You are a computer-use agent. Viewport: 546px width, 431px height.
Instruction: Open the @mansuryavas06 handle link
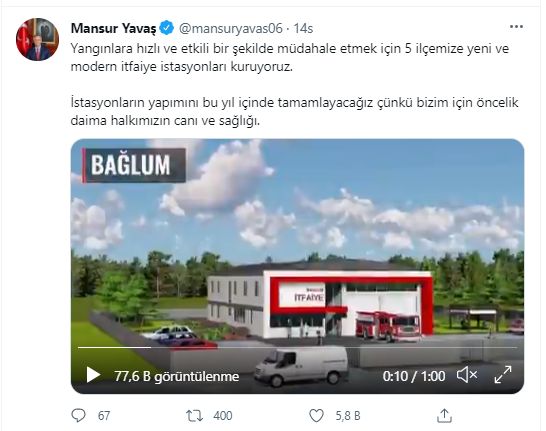tap(231, 28)
